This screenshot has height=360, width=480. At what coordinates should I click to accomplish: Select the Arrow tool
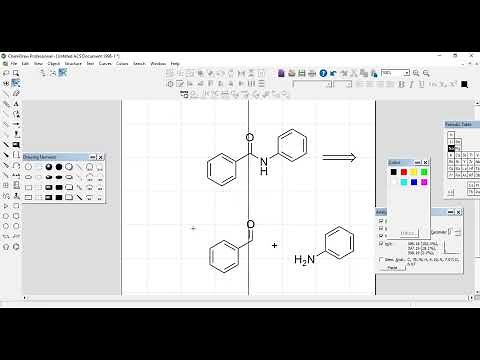pyautogui.click(x=16, y=125)
